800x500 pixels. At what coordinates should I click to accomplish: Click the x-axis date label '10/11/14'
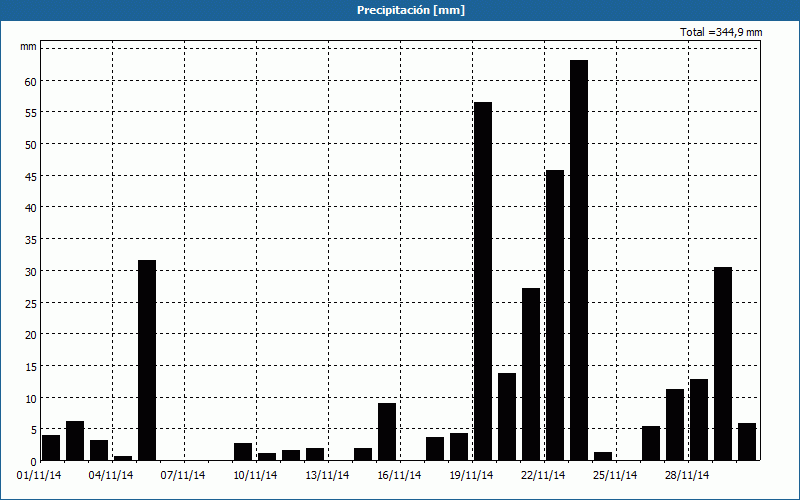[x=255, y=476]
